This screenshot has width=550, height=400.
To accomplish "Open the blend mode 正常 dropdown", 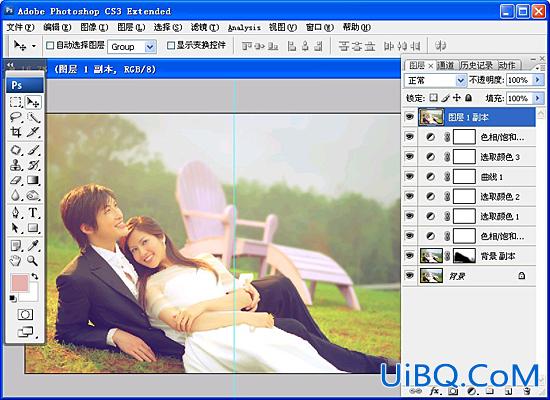I will pos(435,81).
